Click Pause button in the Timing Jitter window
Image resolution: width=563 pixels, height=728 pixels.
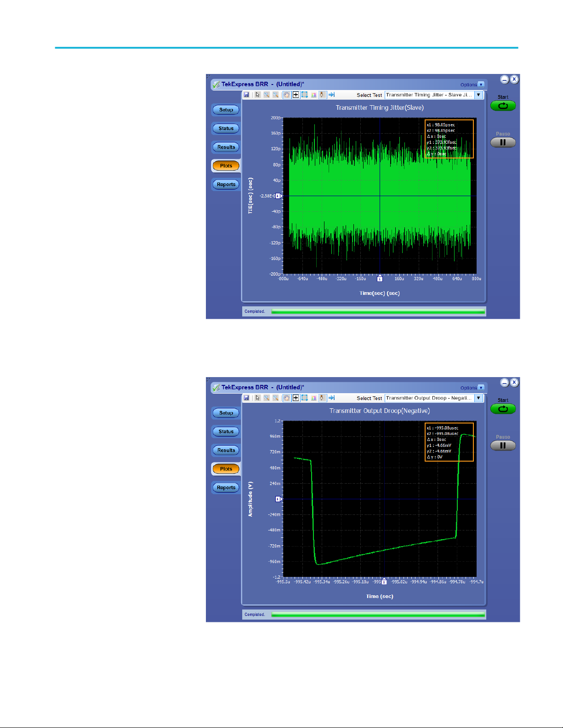click(503, 142)
